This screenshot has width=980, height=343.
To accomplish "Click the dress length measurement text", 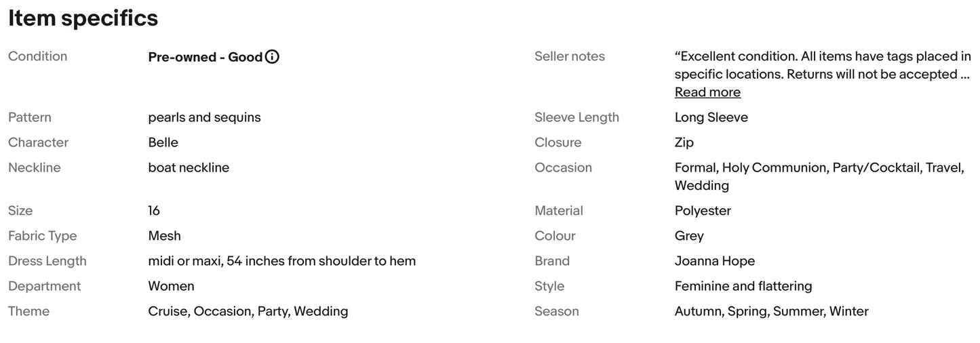I will pos(281,261).
